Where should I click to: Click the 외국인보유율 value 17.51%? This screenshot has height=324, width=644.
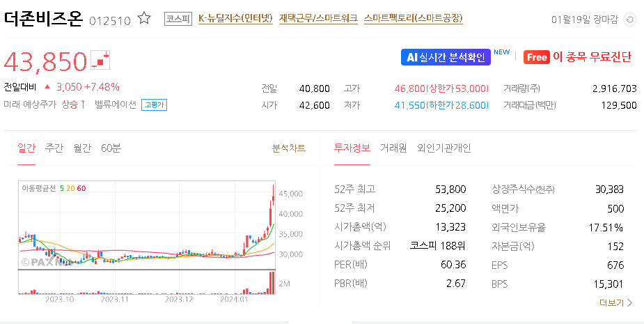coord(606,227)
